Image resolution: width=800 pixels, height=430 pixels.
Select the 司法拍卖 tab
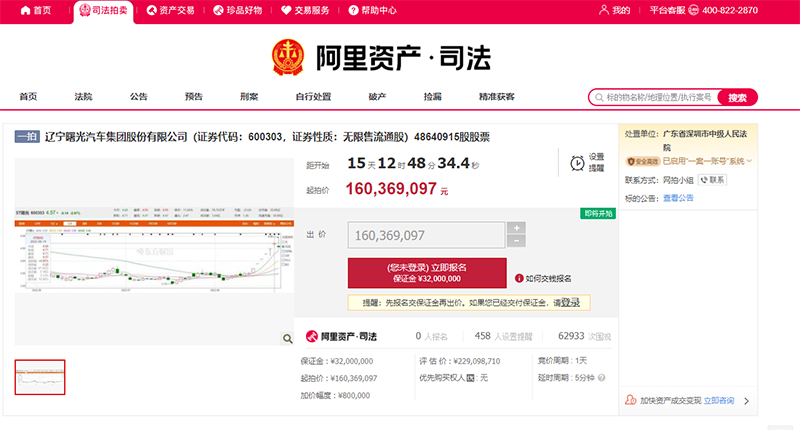coord(104,10)
